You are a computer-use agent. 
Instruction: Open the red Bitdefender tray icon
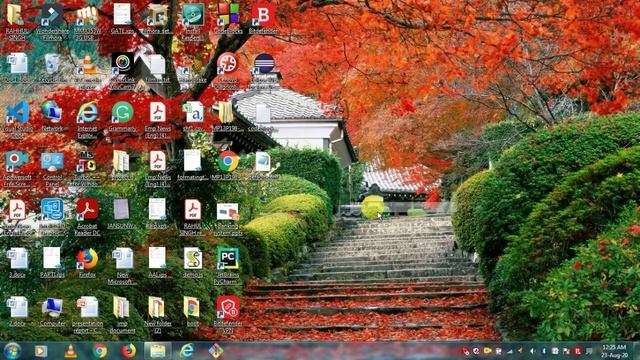pos(578,351)
